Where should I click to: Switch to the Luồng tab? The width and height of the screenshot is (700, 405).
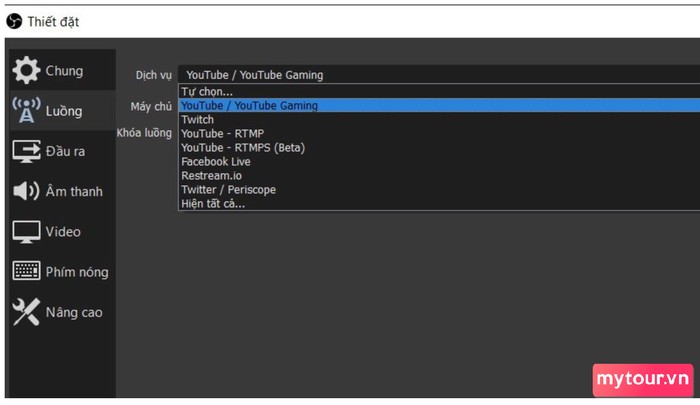(62, 110)
